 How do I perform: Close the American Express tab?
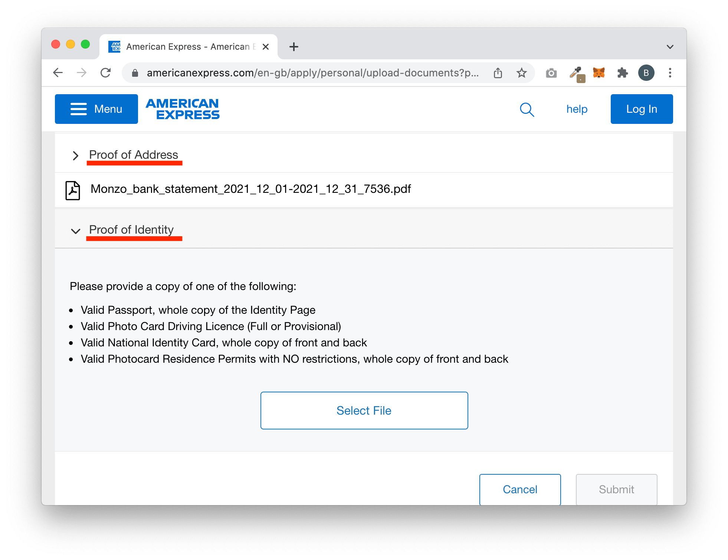(x=266, y=47)
